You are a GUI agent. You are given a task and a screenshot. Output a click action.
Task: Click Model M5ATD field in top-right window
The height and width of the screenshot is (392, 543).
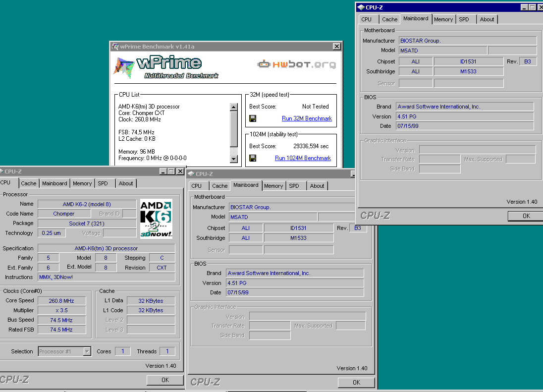click(443, 51)
